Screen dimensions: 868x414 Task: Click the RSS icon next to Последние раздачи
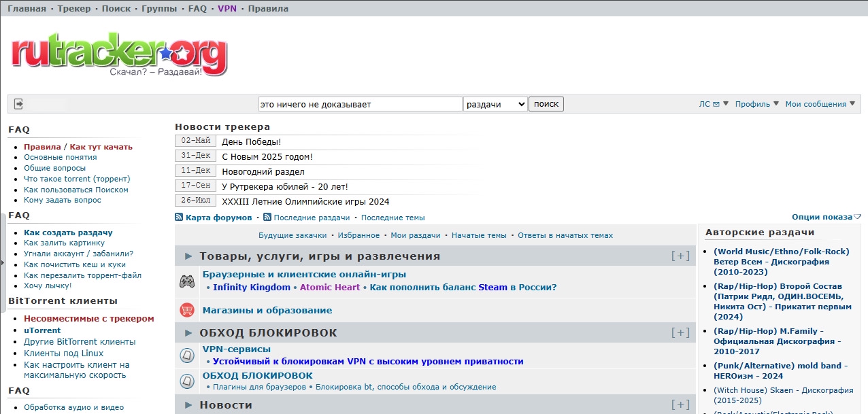[267, 218]
